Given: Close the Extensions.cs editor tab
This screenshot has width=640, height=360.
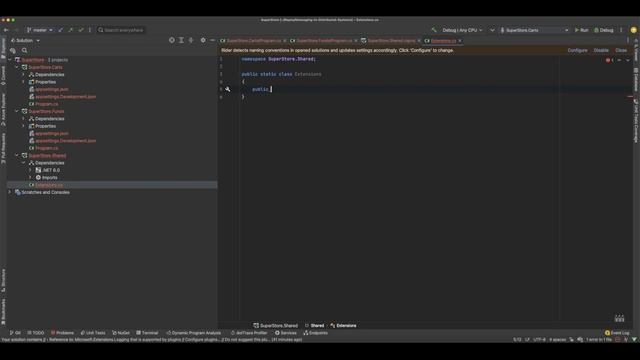Looking at the screenshot, I should 460,41.
